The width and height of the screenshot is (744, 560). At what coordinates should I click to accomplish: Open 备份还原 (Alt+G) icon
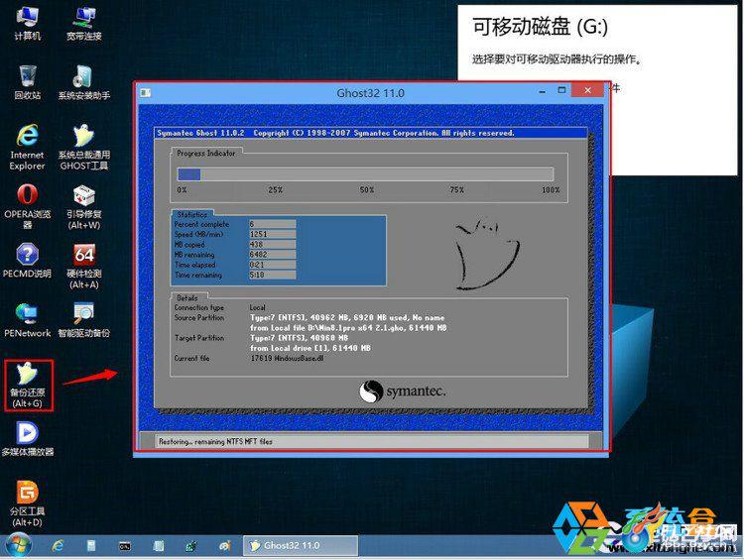(28, 385)
